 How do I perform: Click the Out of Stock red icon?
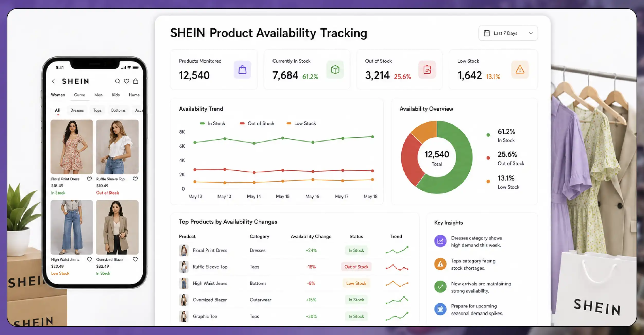427,70
